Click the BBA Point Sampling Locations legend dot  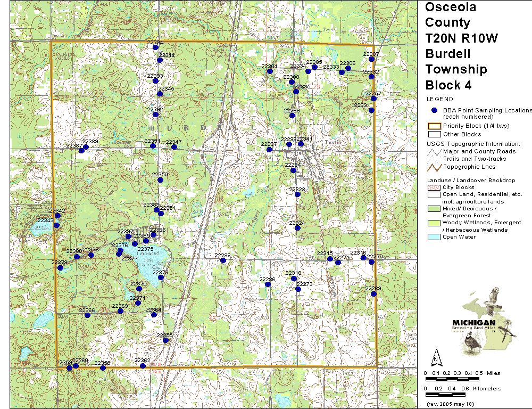434,110
